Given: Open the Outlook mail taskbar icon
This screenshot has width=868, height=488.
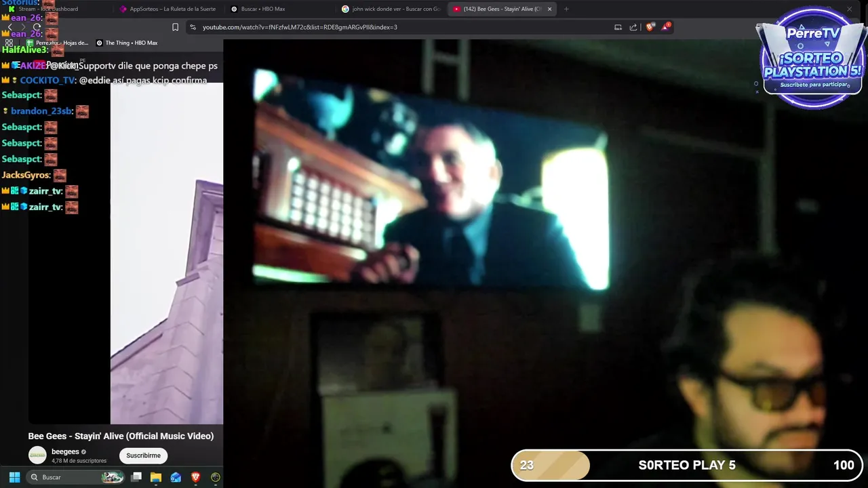Looking at the screenshot, I should click(176, 477).
